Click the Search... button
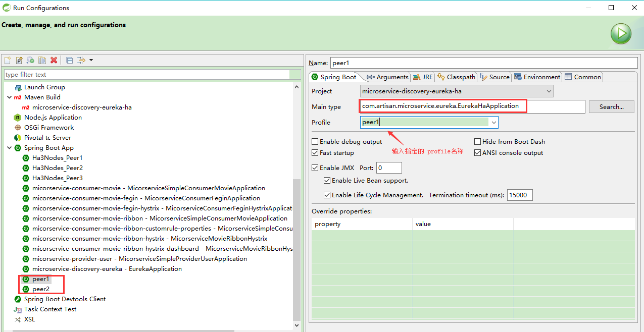This screenshot has width=644, height=332. [x=612, y=106]
